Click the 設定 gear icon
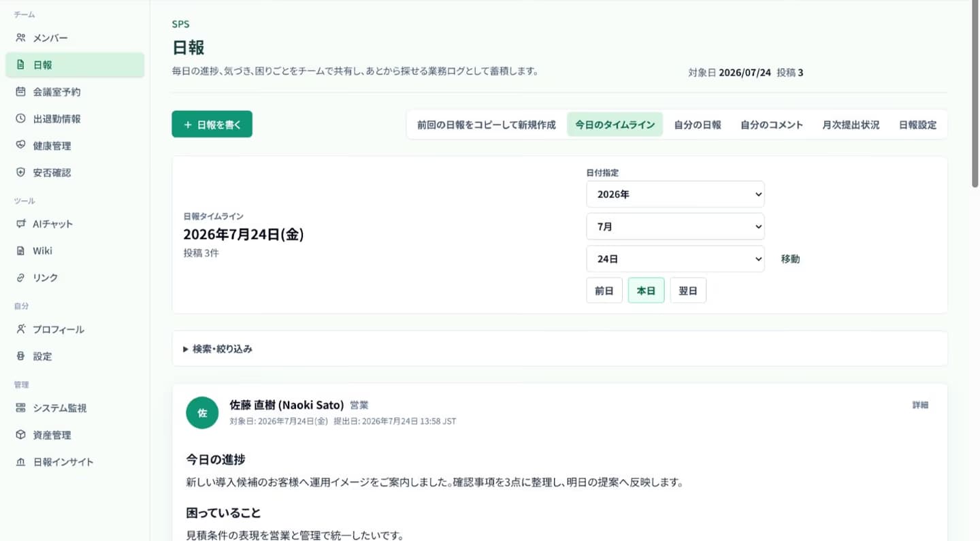The height and width of the screenshot is (541, 980). tap(20, 357)
